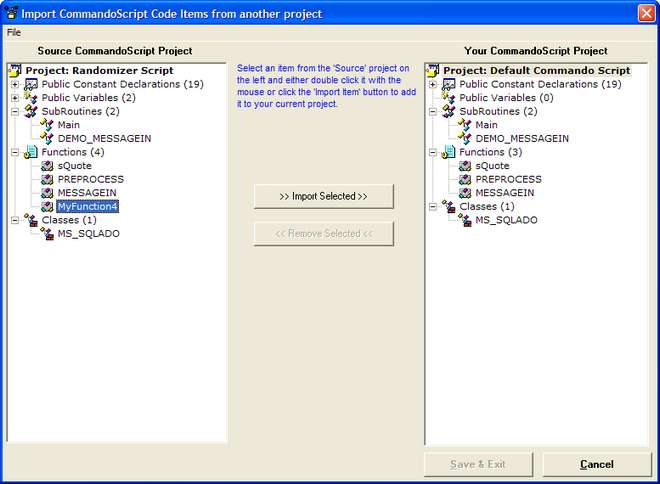Click the Remove Selected button

324,234
